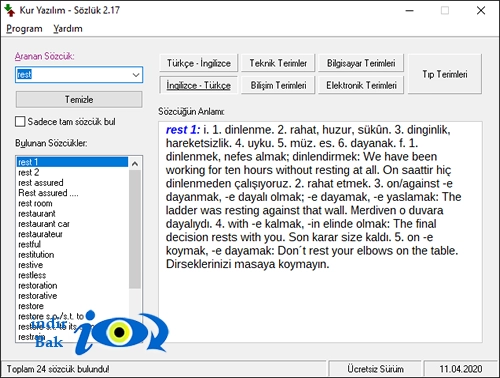Image resolution: width=500 pixels, height=378 pixels.
Task: Close the Sözlük window
Action: click(x=481, y=11)
